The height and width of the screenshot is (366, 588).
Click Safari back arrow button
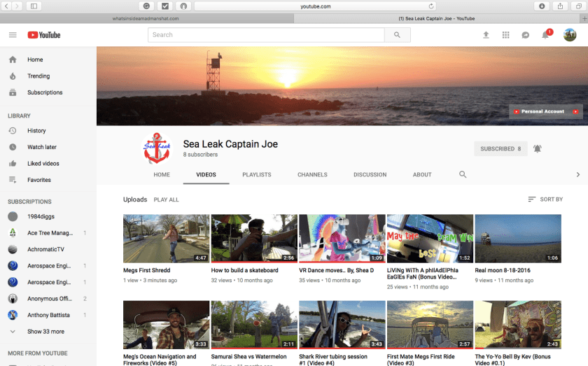point(7,6)
